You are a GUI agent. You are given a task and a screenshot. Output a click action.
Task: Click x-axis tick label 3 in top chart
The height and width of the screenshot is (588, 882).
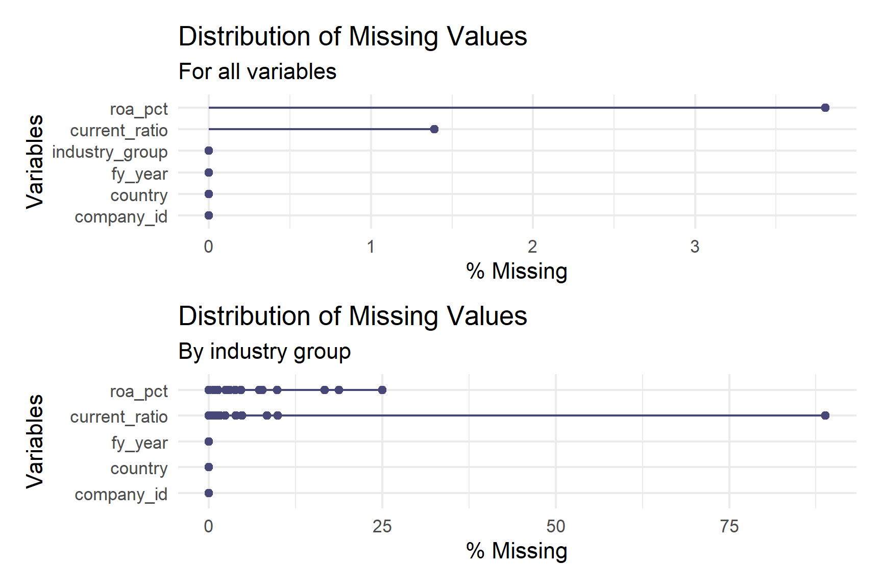coord(695,247)
